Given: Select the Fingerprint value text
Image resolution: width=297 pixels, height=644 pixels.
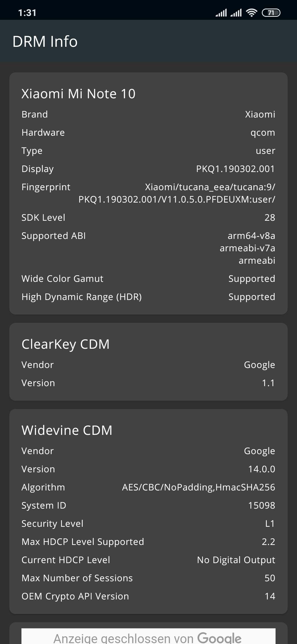Looking at the screenshot, I should tap(177, 193).
